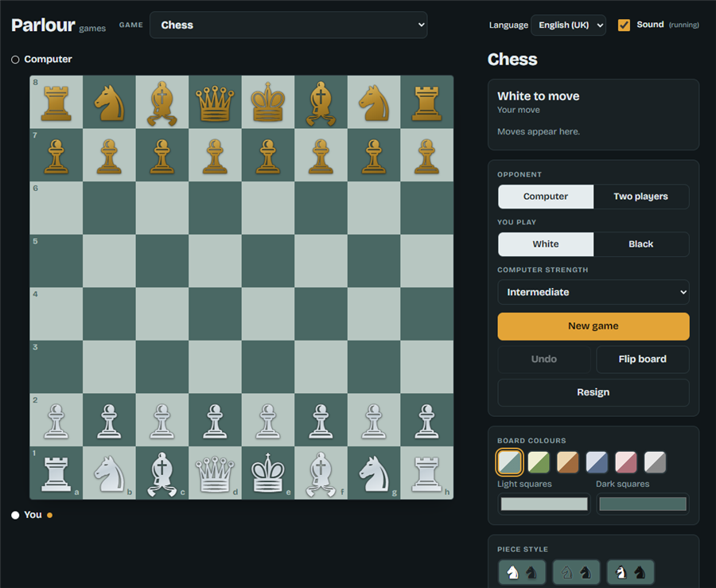
Task: Click the gold queen on d8
Action: [x=215, y=103]
